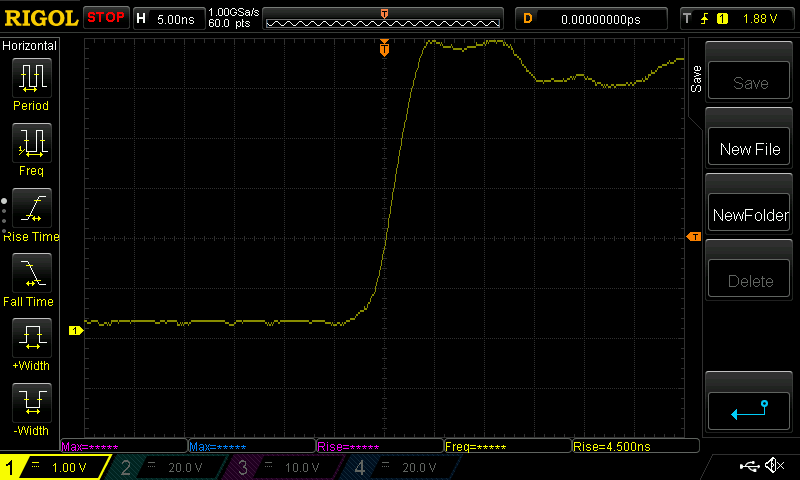Viewport: 800px width, 480px height.
Task: Click the STOP run status indicator
Action: click(x=106, y=18)
